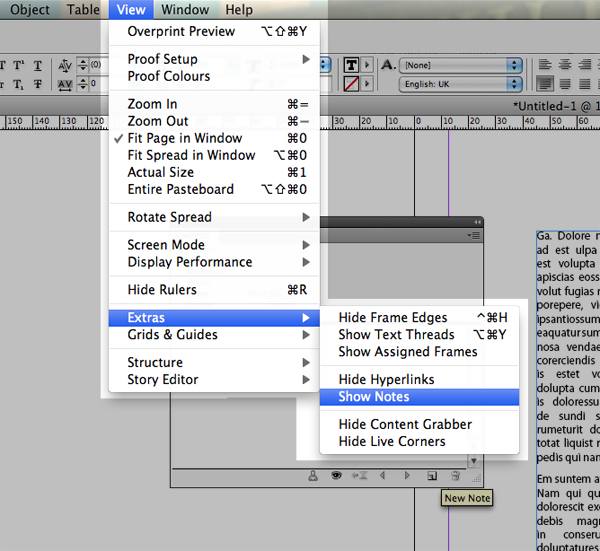Open the Help menu

(x=239, y=10)
